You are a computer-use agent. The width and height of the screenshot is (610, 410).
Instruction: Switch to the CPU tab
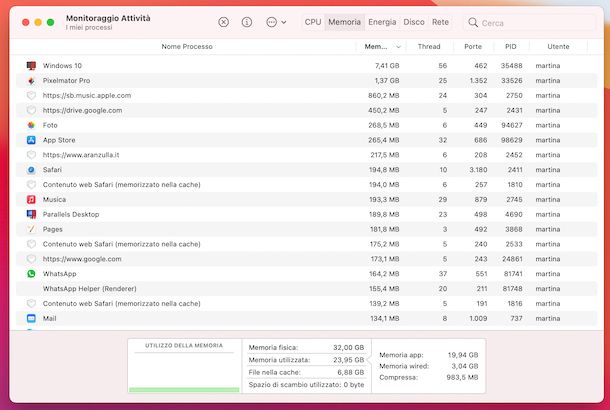(313, 21)
